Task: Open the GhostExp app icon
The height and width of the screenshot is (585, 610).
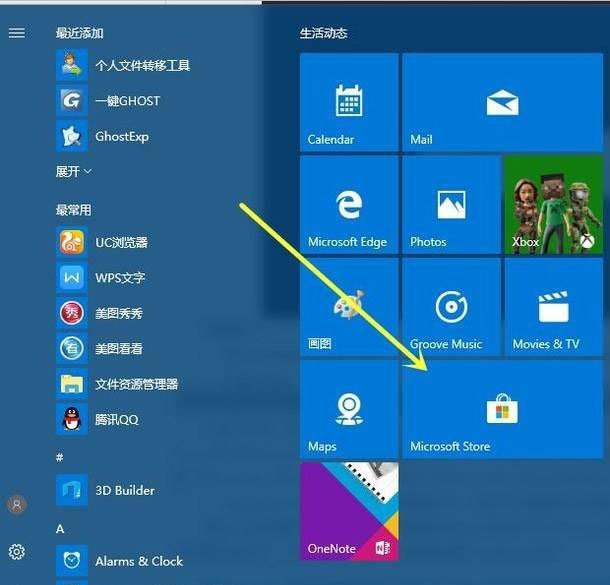Action: 72,136
